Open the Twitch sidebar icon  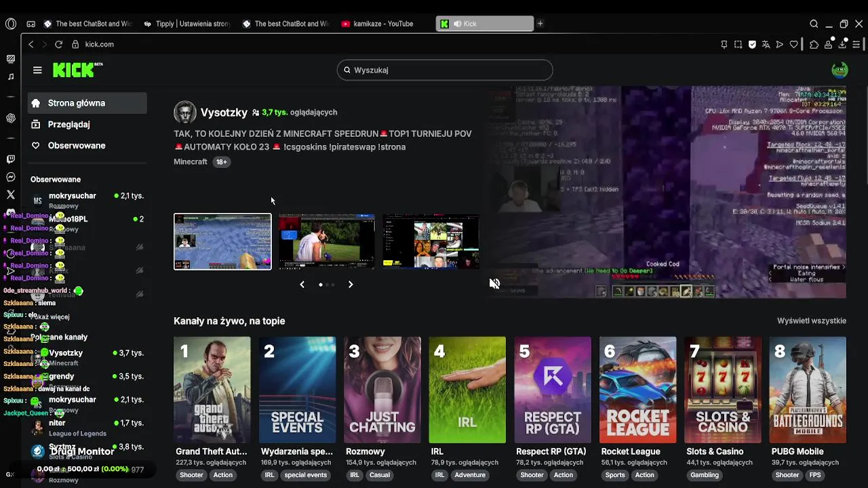11,160
